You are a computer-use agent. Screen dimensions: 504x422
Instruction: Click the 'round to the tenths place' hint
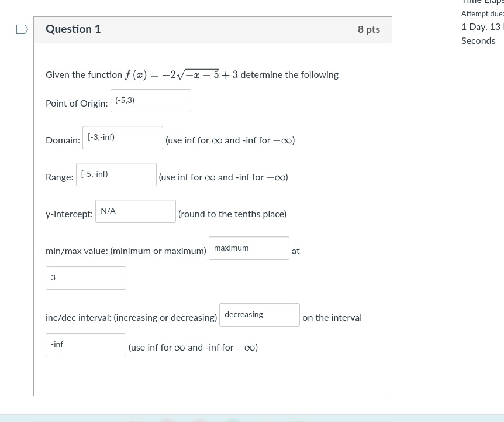(x=232, y=214)
